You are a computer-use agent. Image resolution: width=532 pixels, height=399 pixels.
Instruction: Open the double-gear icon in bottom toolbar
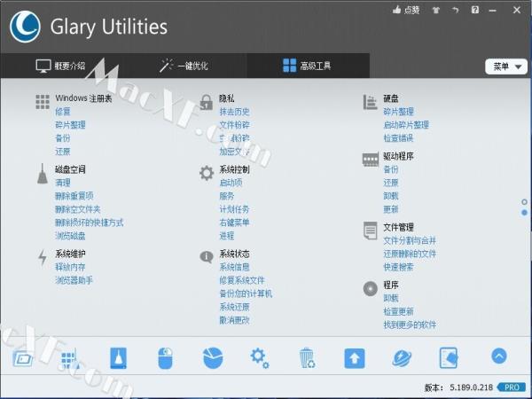(x=260, y=358)
